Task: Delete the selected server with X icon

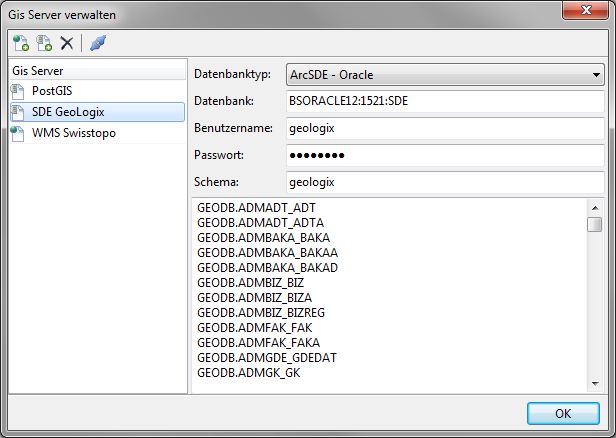Action: tap(67, 43)
